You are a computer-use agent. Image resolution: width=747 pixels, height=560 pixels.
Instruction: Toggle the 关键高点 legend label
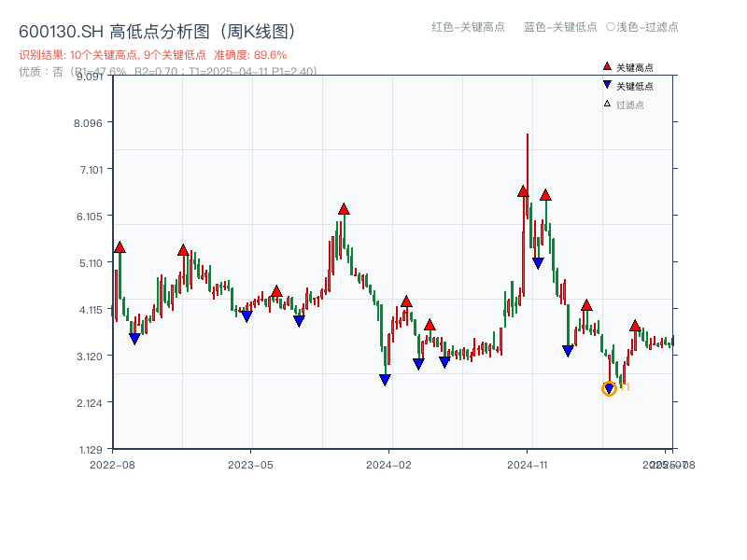pos(635,67)
